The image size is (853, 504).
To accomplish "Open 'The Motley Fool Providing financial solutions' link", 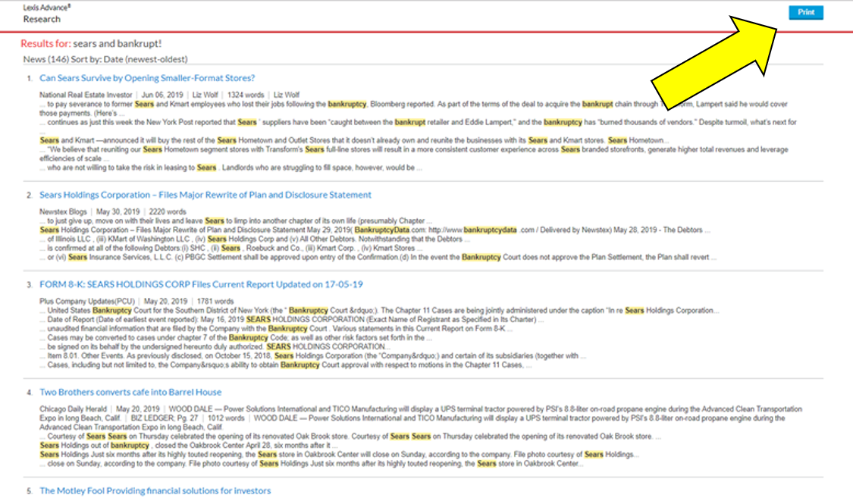I will click(155, 490).
